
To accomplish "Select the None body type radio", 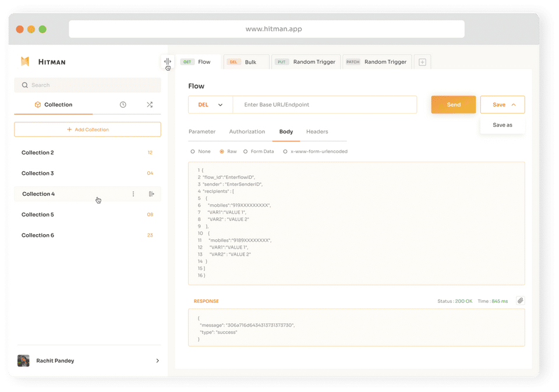I will (x=193, y=151).
